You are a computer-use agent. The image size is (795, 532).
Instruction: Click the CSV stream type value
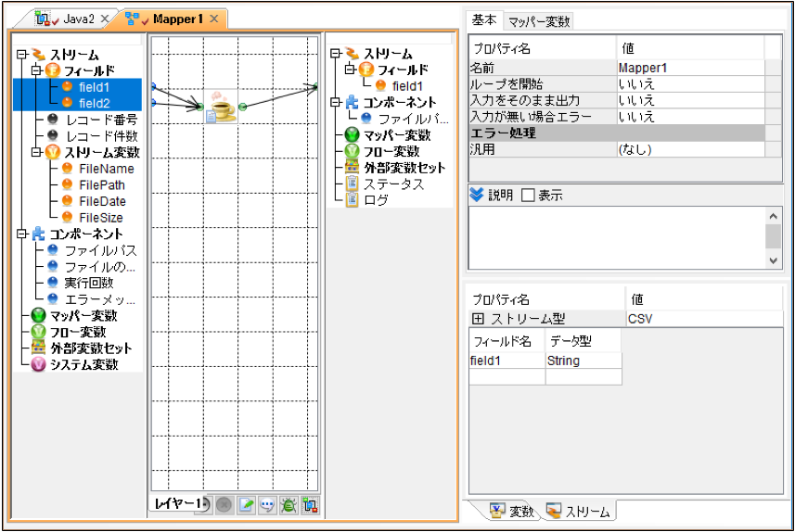click(x=704, y=319)
